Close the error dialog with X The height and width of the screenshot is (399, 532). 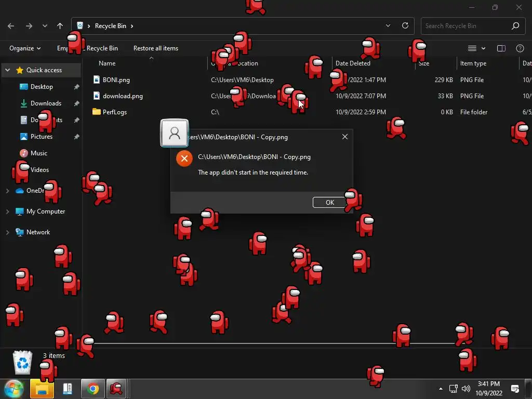pyautogui.click(x=345, y=137)
